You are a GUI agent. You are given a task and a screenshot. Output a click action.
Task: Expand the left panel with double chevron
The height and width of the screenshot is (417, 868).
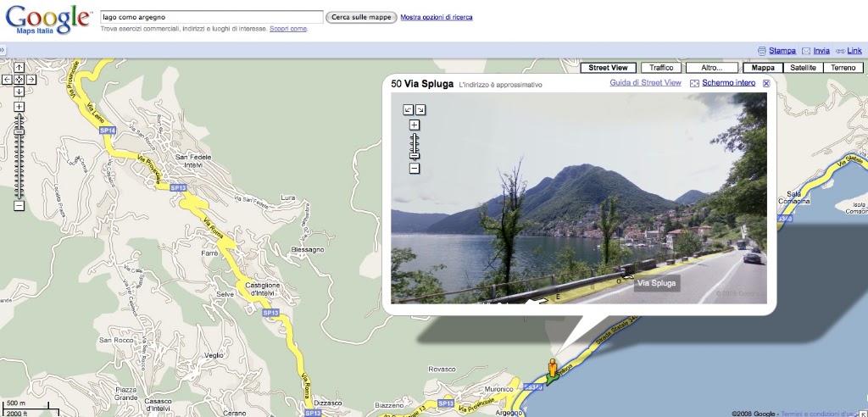[x=3, y=50]
